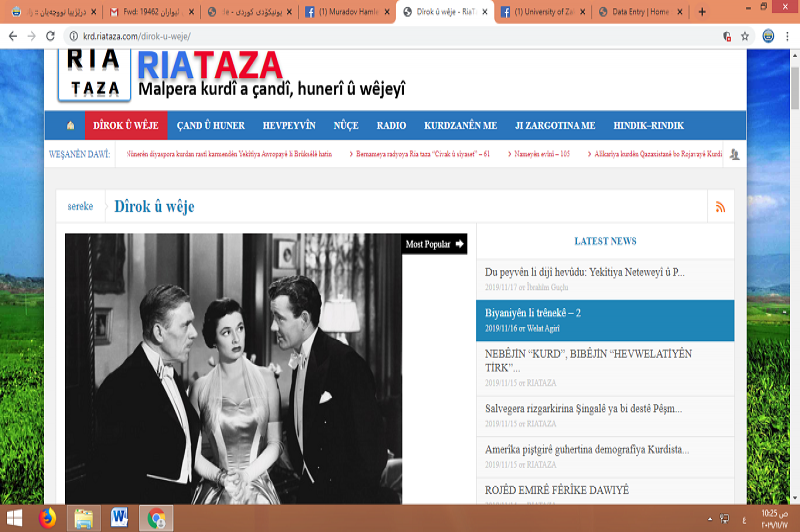
Task: Click the user icon beside news ticker
Action: click(735, 154)
